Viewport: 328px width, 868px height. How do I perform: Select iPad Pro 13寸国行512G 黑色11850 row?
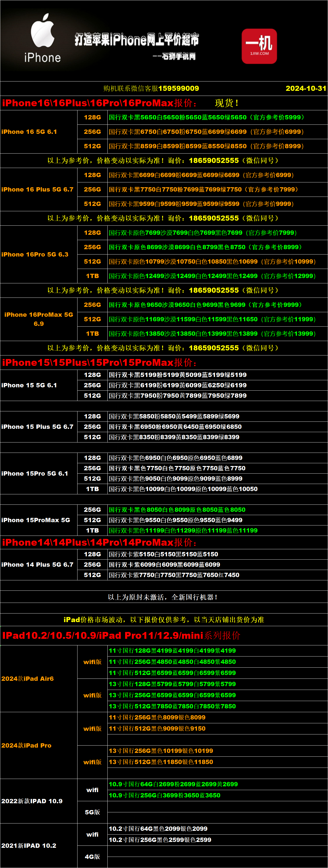(x=218, y=762)
